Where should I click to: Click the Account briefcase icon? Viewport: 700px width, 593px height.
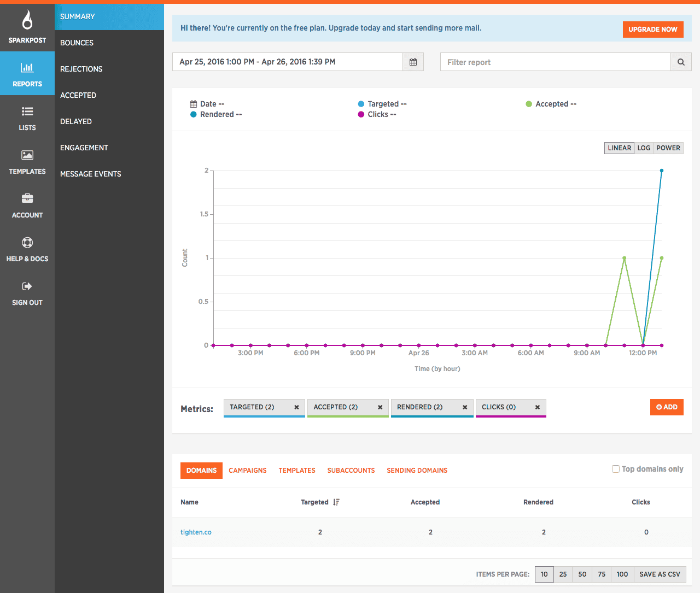(x=27, y=198)
